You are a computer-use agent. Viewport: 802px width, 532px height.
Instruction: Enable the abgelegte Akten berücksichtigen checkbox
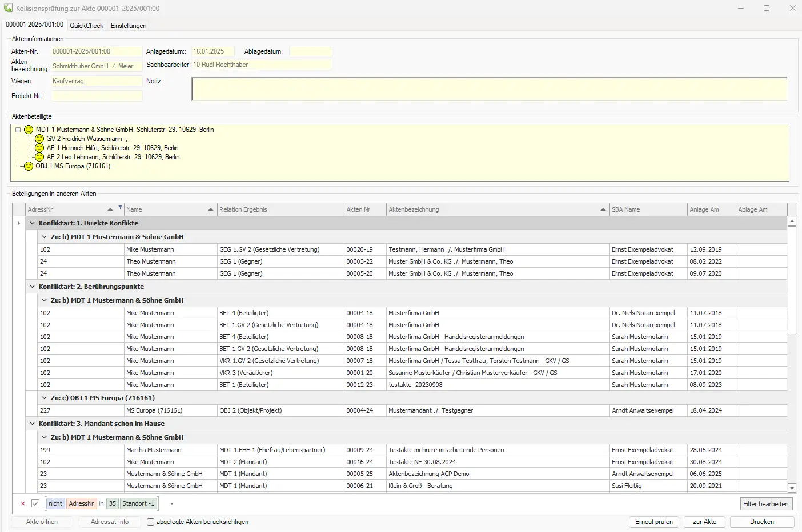point(150,521)
